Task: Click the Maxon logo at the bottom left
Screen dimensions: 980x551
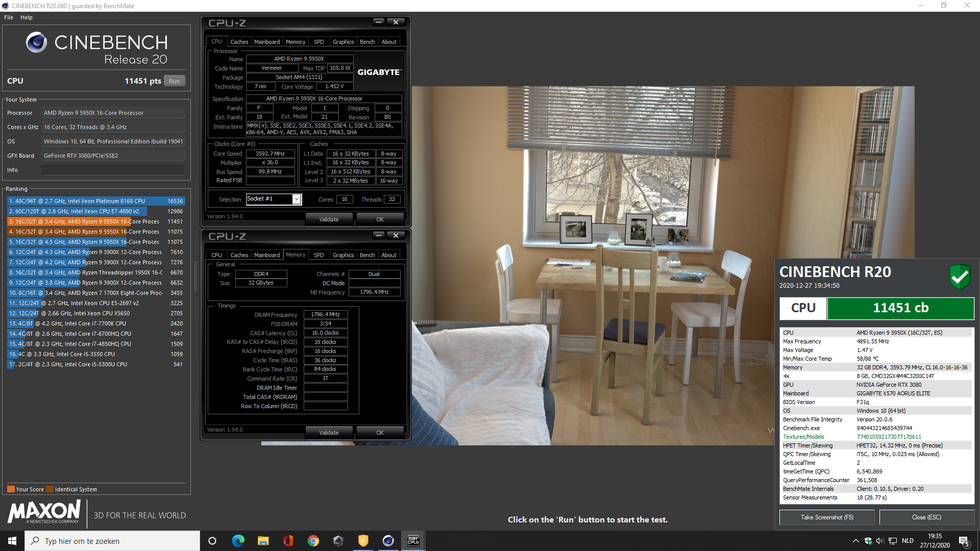Action: 44,512
